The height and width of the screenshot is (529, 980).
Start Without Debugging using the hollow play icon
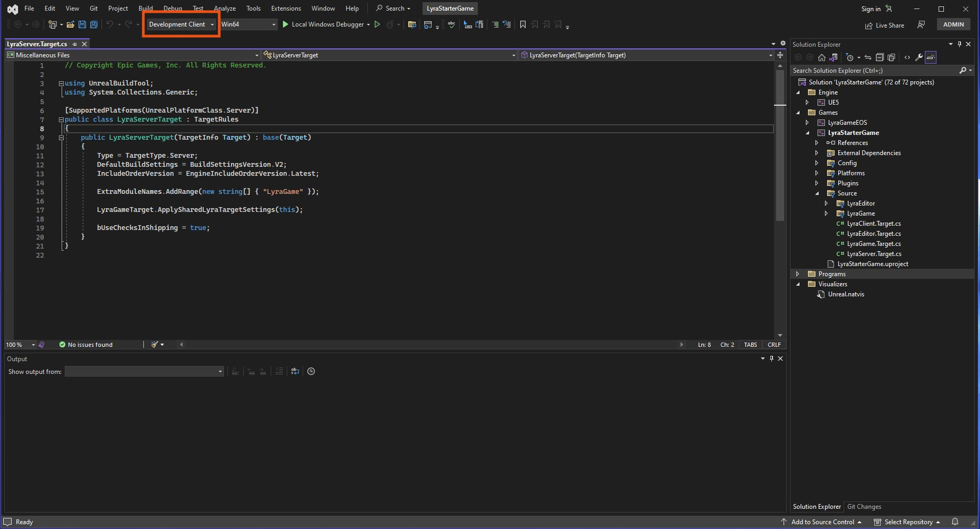coord(377,24)
